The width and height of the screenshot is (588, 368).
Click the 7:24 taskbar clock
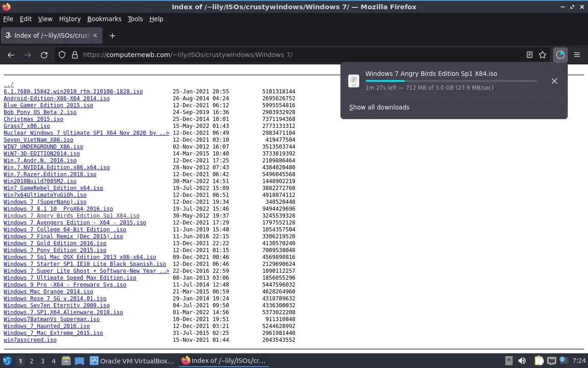click(x=579, y=361)
